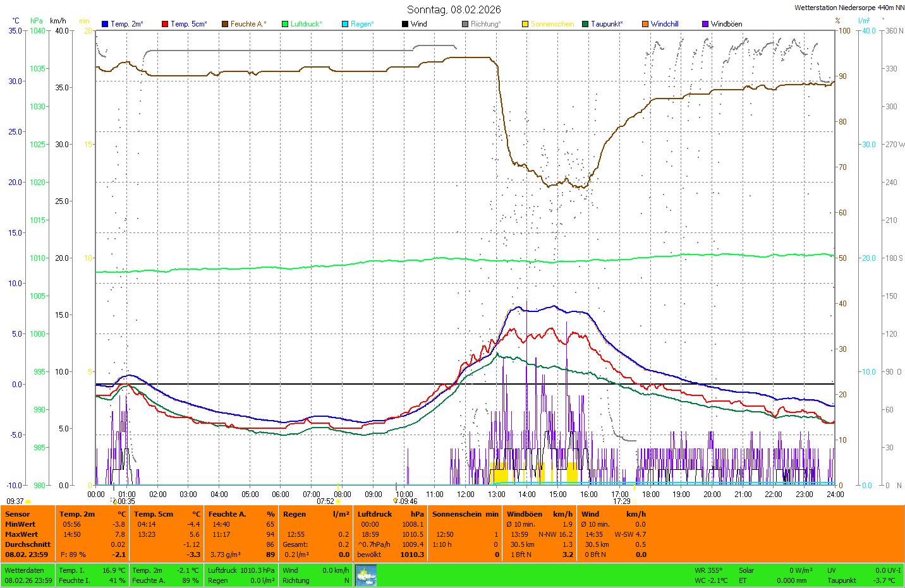Click the yellow Sonnenschein legend square
The height and width of the screenshot is (588, 905).
coord(525,24)
